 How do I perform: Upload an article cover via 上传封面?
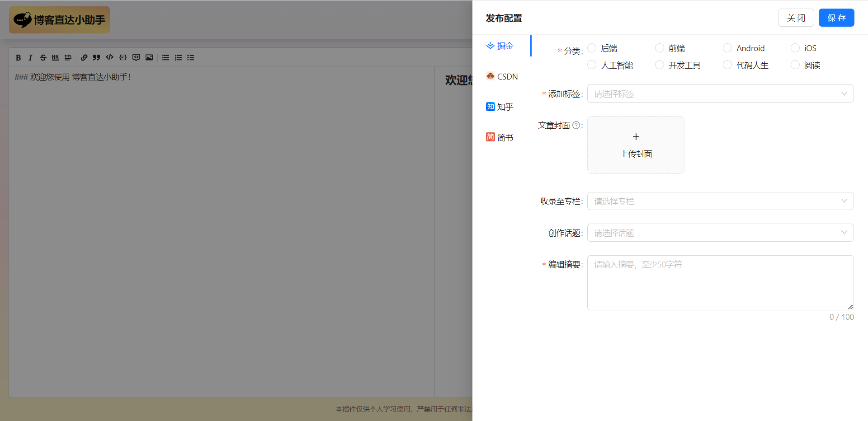tap(636, 145)
